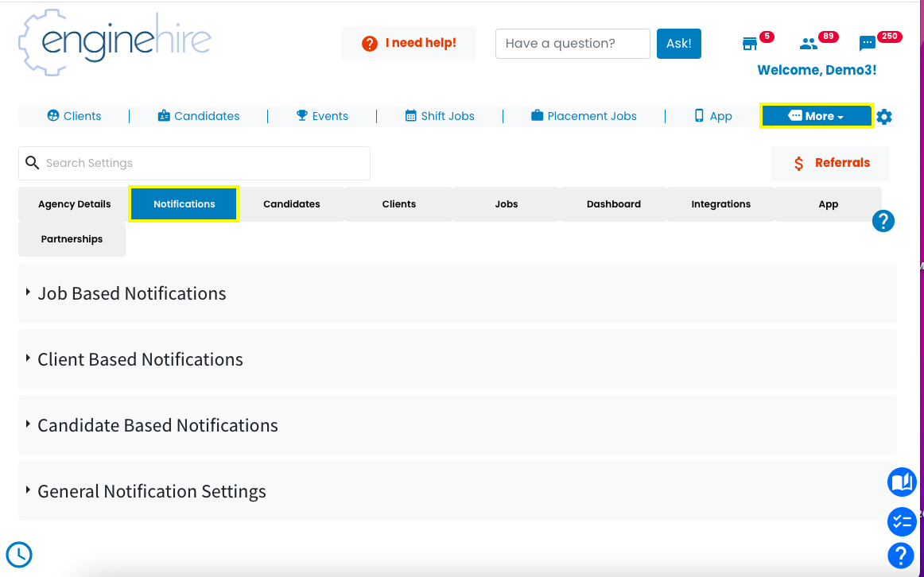The width and height of the screenshot is (924, 577).
Task: Open the More dropdown menu
Action: tap(816, 116)
